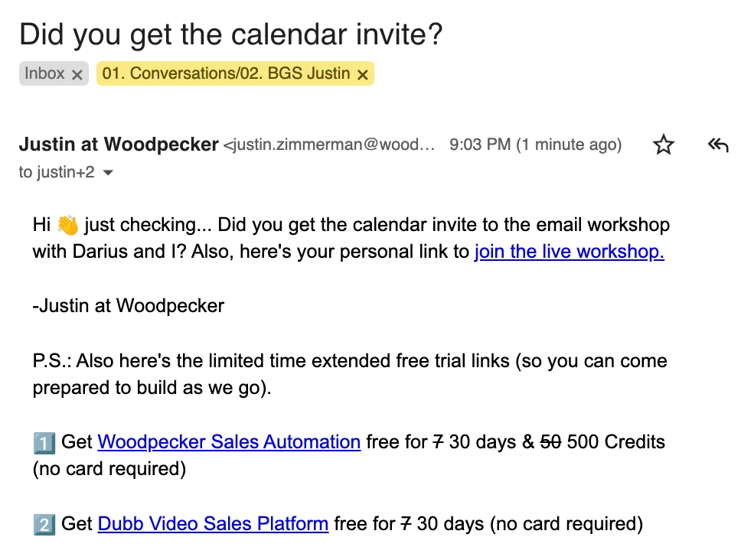Star this email from Justin
The height and width of the screenshot is (560, 741).
(x=663, y=145)
